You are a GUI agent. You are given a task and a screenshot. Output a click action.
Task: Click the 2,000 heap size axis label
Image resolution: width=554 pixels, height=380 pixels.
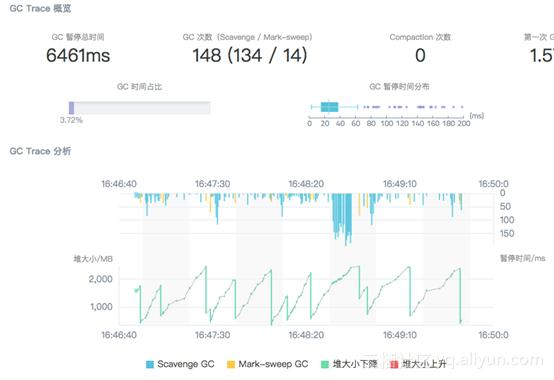click(x=100, y=279)
